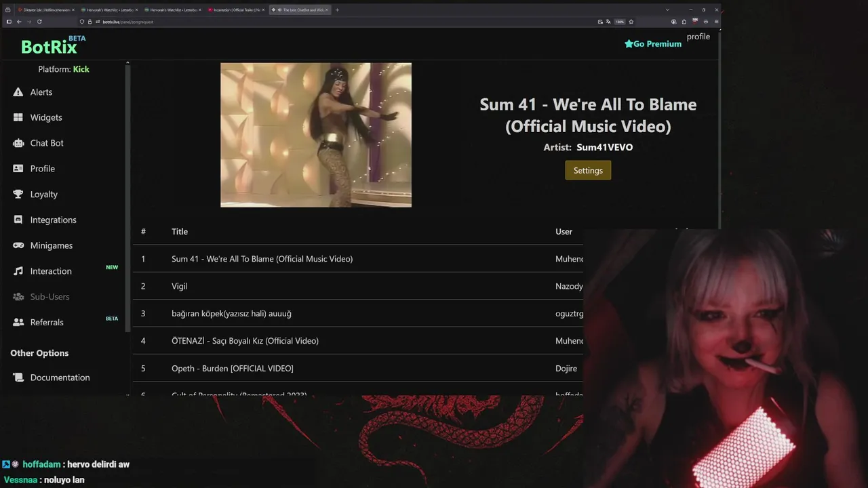Open a new browser tab with plus
The image size is (868, 488).
[337, 10]
